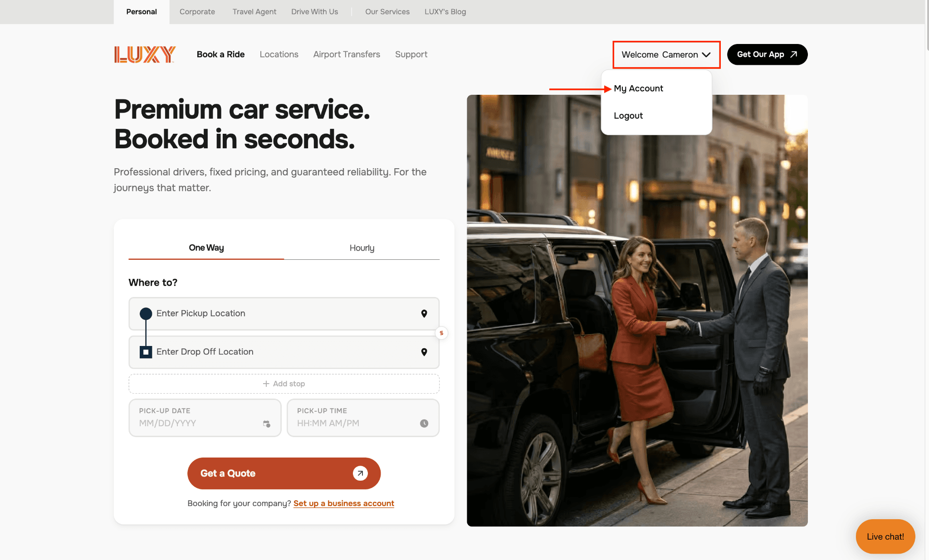Open the Support nav item
Image resolution: width=929 pixels, height=560 pixels.
click(411, 54)
